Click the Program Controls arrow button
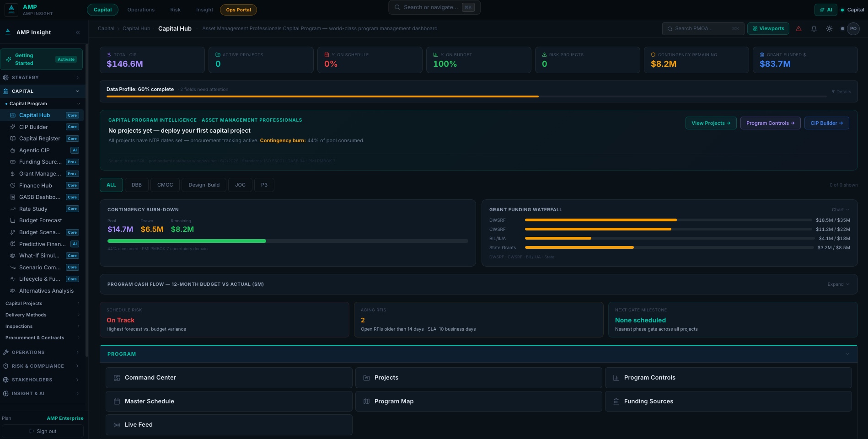The height and width of the screenshot is (439, 868). point(770,123)
